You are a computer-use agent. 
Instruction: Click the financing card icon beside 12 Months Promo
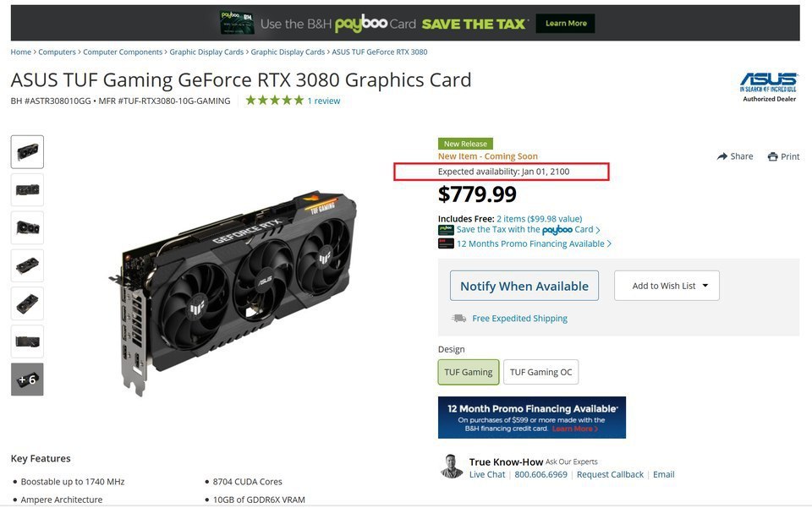(x=446, y=243)
